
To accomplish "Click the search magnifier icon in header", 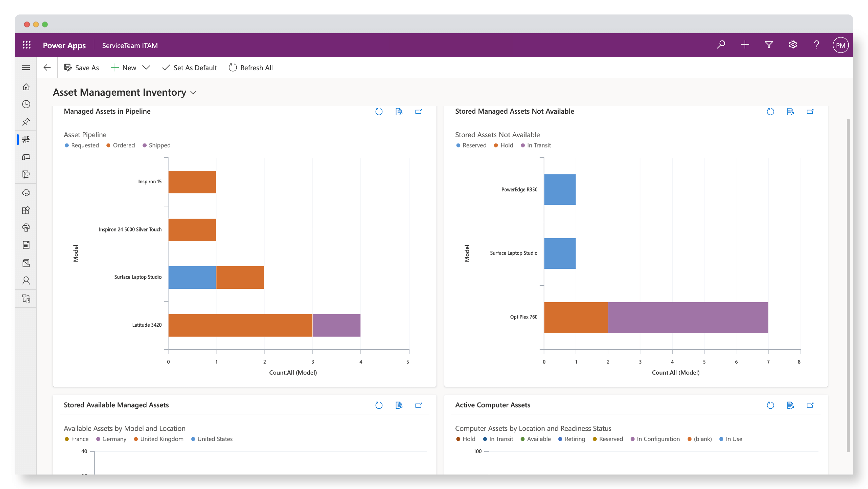I will 721,45.
